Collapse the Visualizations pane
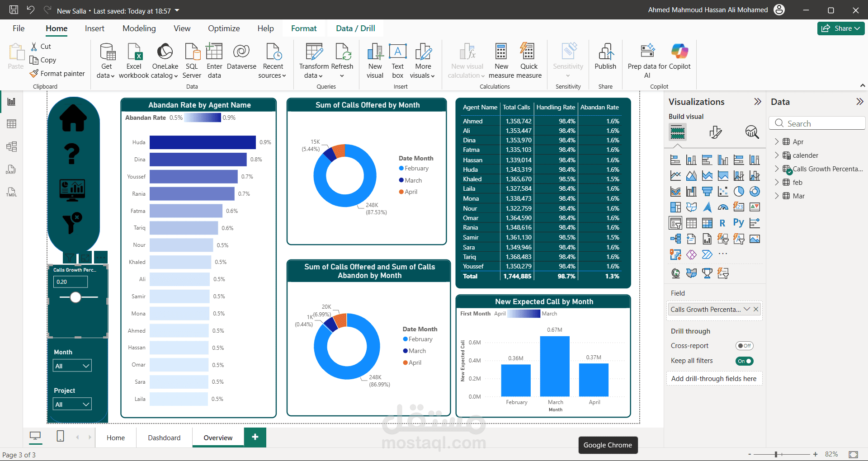 click(x=758, y=102)
